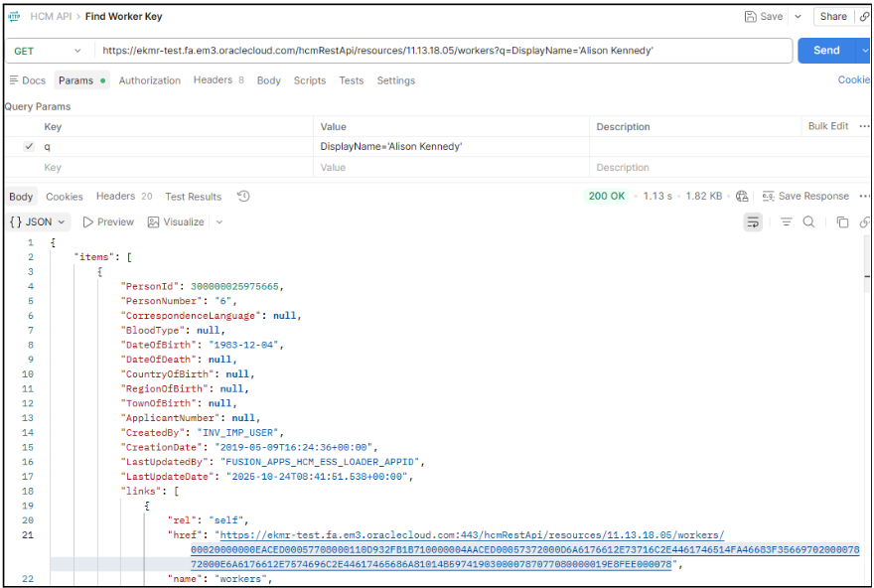Screen dimensions: 874x588
Task: Click the response time 1.13 s
Action: pos(657,197)
